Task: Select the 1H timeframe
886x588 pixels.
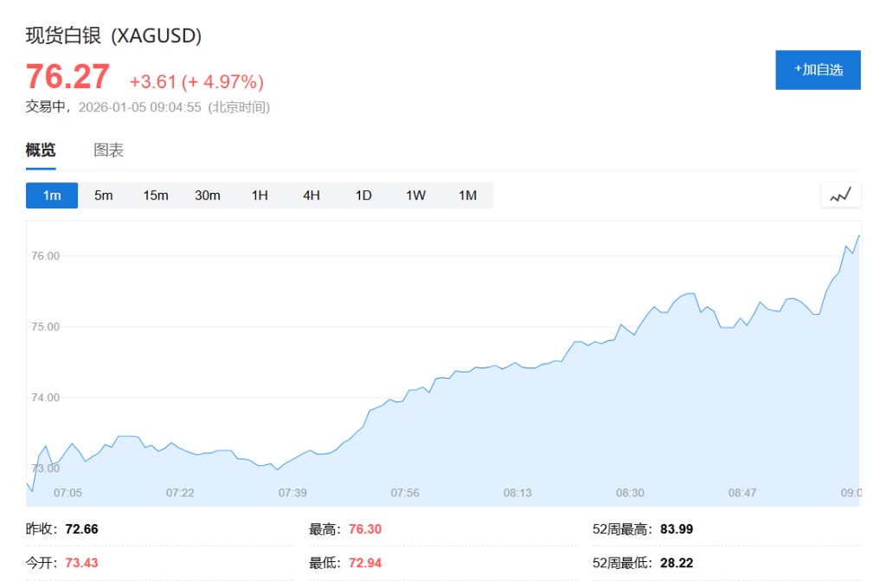Action: tap(260, 195)
